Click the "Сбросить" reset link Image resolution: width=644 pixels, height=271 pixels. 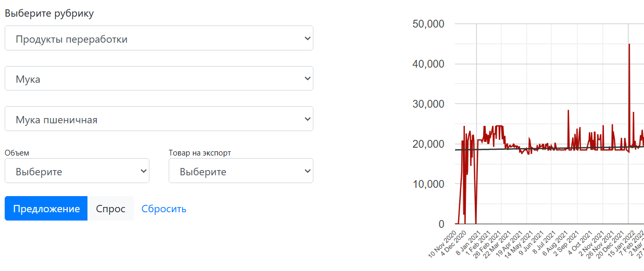pos(164,209)
